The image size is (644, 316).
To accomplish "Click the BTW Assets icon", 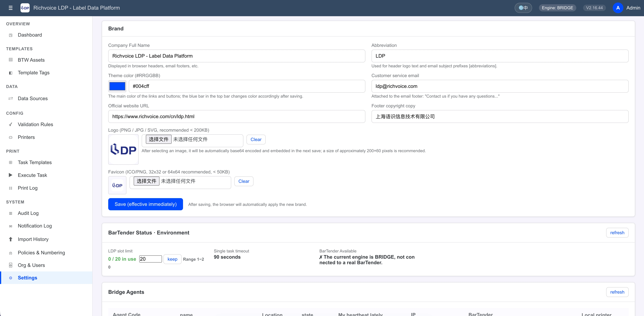I will [11, 60].
